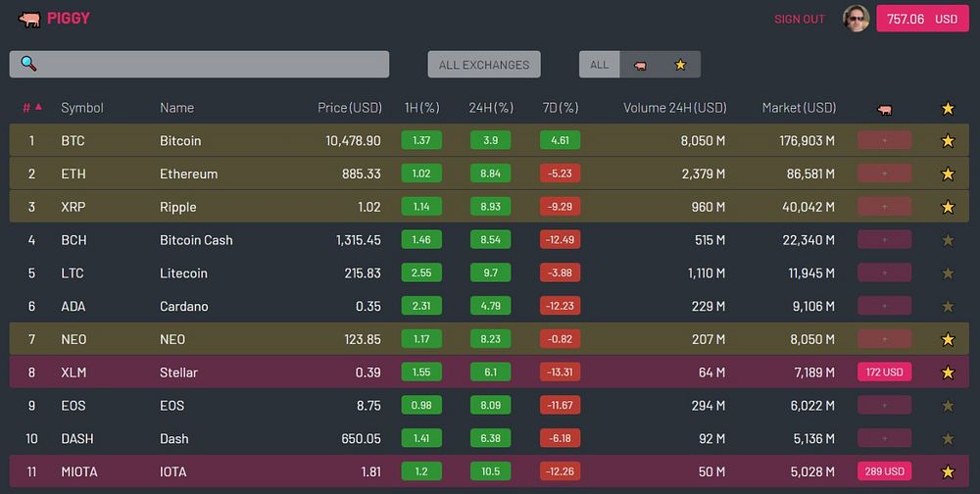Sort by Volume 24H (USD) column
This screenshot has height=494, width=980.
coord(675,108)
